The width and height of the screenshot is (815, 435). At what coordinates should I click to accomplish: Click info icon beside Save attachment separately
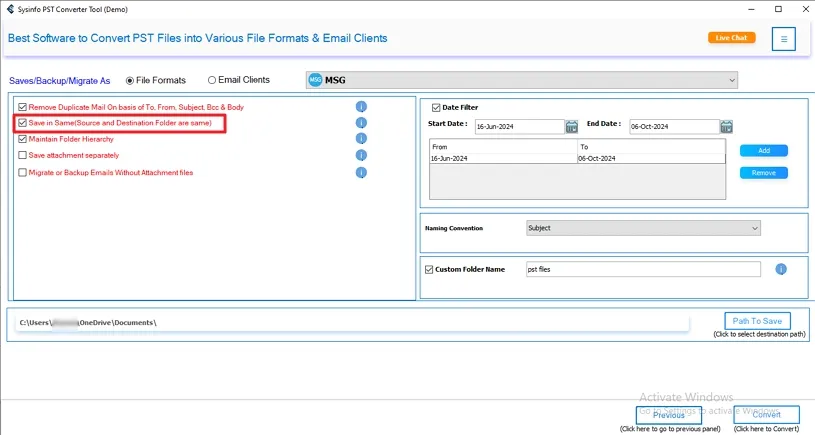(361, 155)
